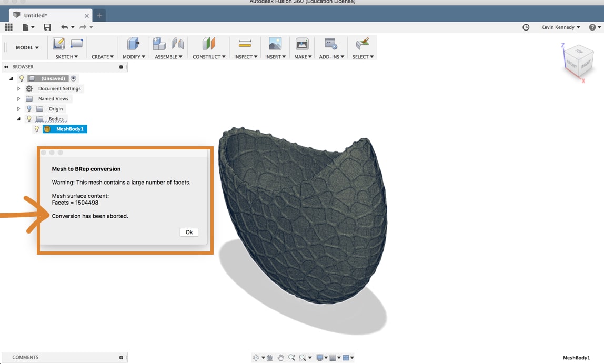Open the SELECT dropdown menu
Image resolution: width=604 pixels, height=364 pixels.
click(363, 57)
